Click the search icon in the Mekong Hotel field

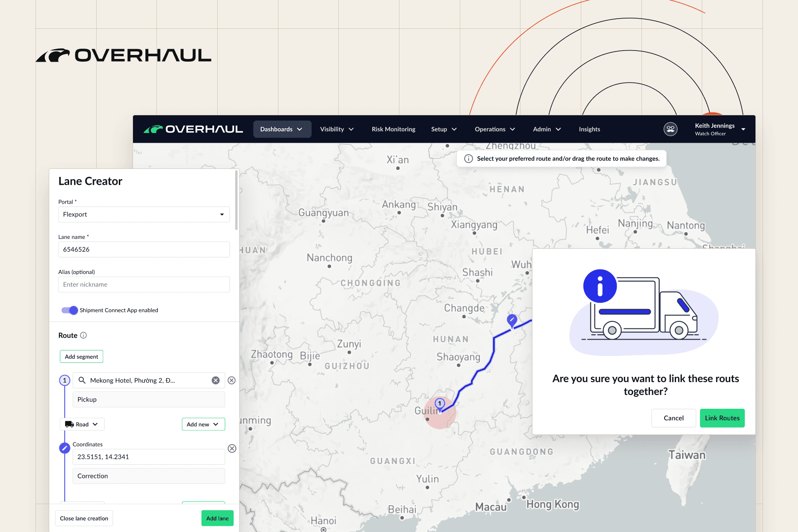[x=82, y=380]
